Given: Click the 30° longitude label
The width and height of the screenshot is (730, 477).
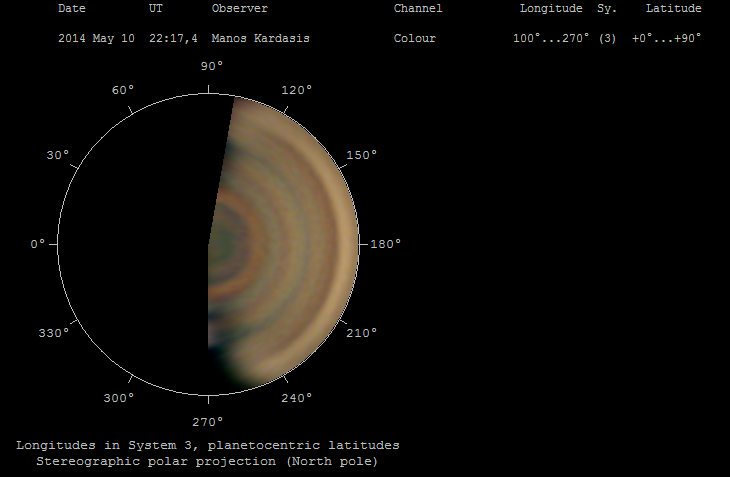Looking at the screenshot, I should 58,155.
